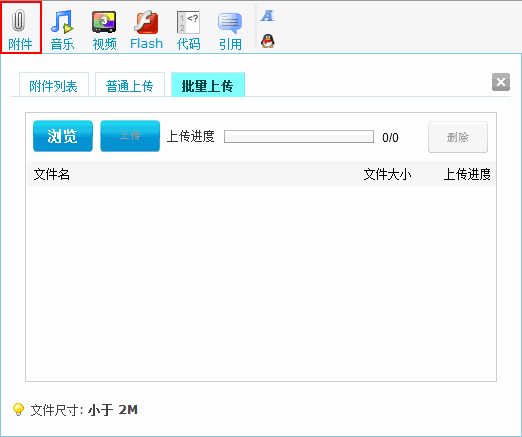Click the lightbulb tip icon

coord(18,409)
